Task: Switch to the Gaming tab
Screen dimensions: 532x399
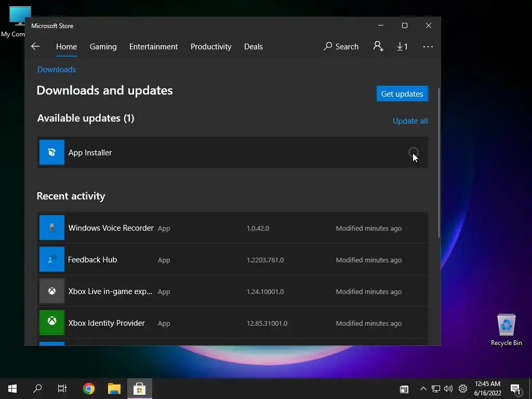Action: tap(103, 46)
